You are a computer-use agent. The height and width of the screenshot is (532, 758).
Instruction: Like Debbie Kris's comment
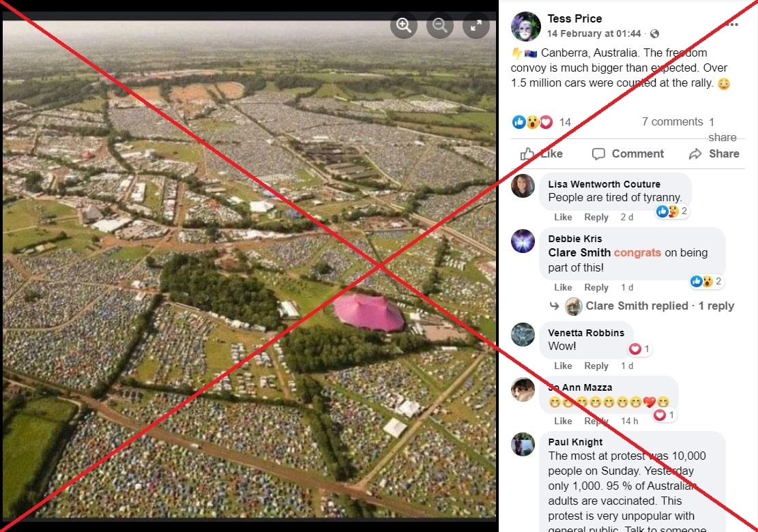(x=563, y=287)
